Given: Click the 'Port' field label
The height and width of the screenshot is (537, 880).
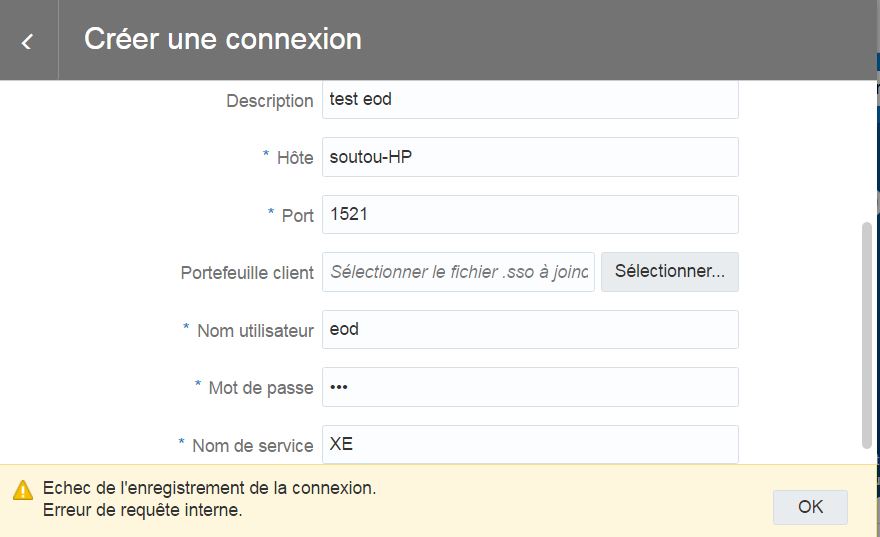Looking at the screenshot, I should pos(297,216).
